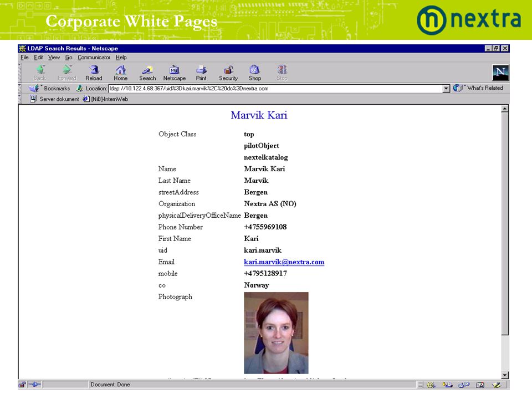The height and width of the screenshot is (399, 532).
Task: Open What's Related
Action: click(x=478, y=88)
